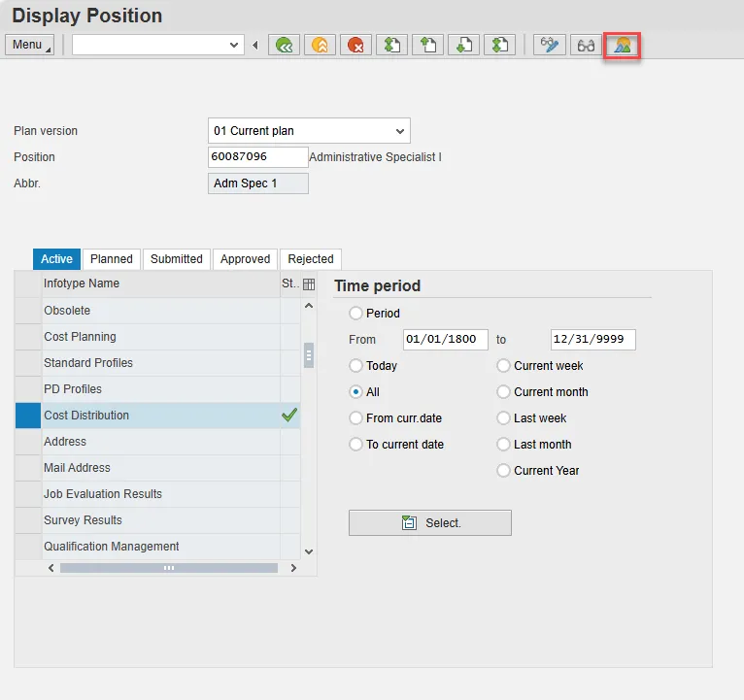Click the Administrative Specialist I position text
Viewport: 744px width, 700px height.
coord(375,157)
